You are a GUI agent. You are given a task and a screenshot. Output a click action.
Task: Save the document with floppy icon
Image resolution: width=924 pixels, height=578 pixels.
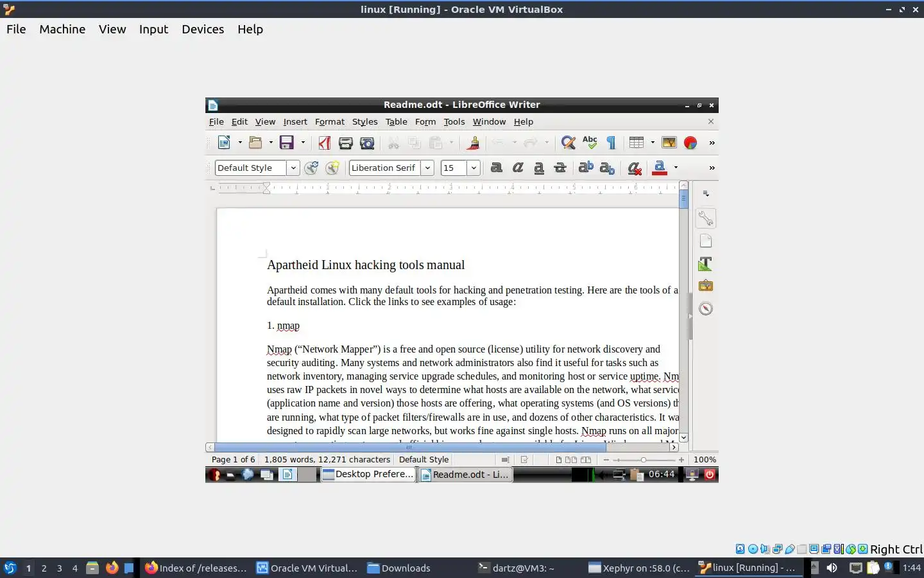point(287,143)
